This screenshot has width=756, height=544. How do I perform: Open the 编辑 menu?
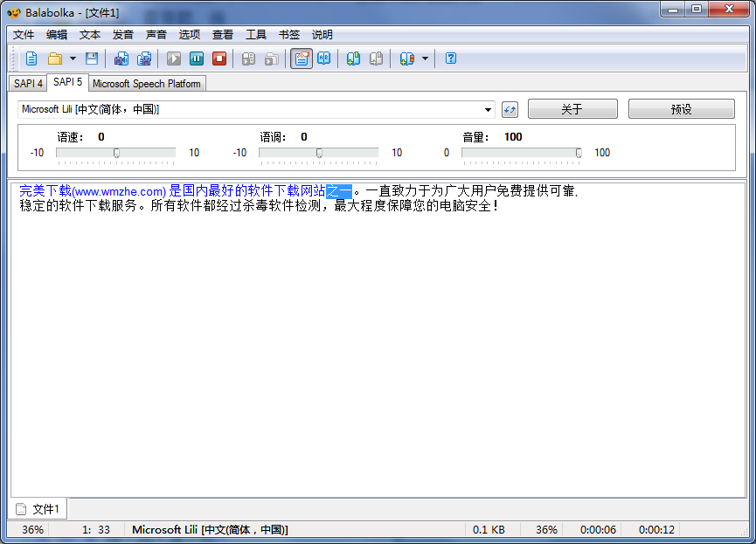tap(57, 35)
